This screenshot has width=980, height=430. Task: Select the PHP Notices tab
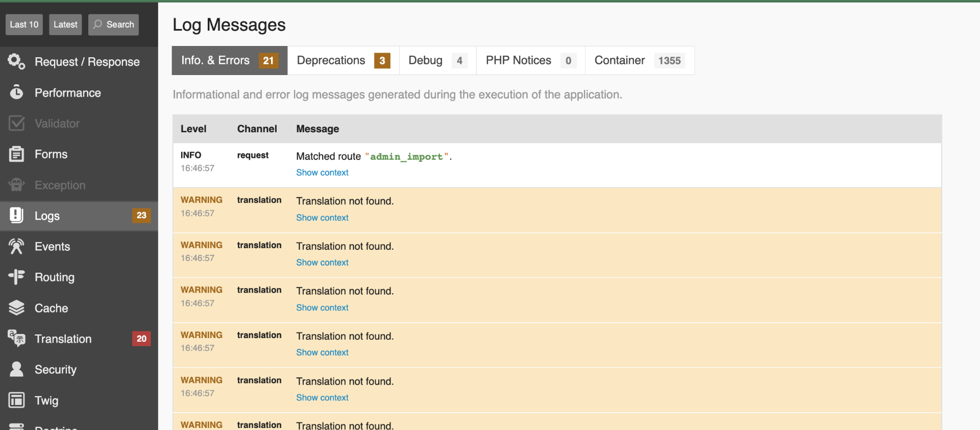(530, 60)
